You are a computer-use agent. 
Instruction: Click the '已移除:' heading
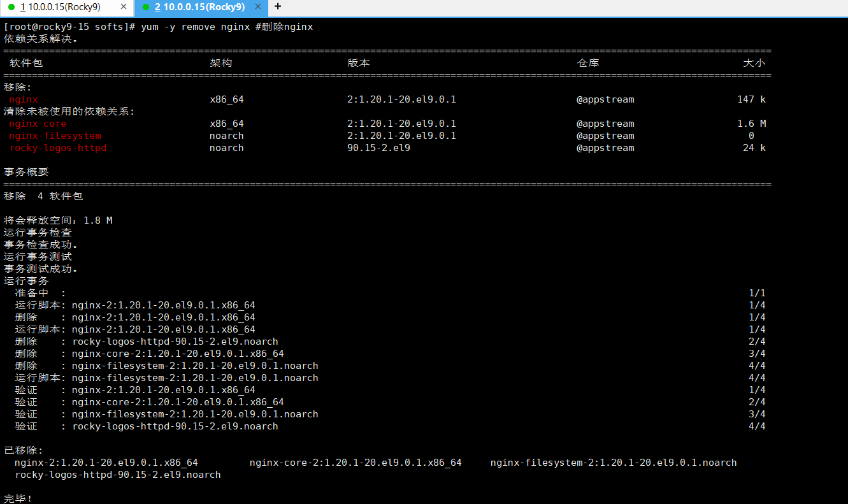pyautogui.click(x=24, y=450)
